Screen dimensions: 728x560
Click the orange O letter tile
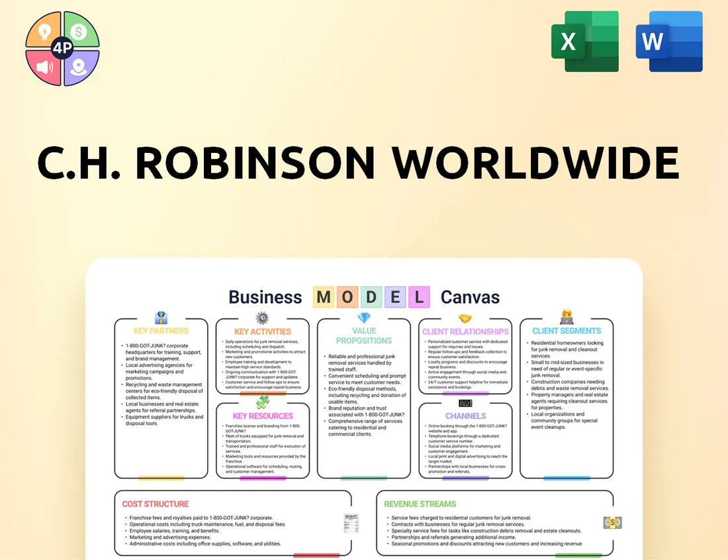(x=347, y=297)
